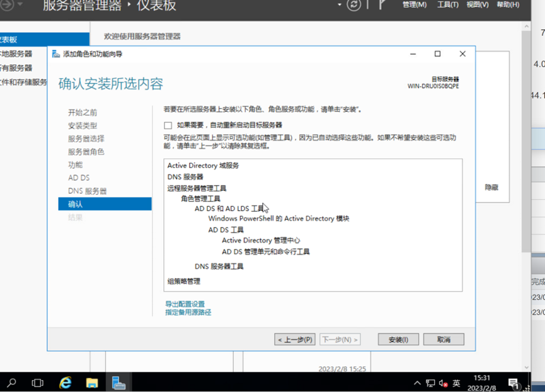Image resolution: width=545 pixels, height=392 pixels.
Task: Click 'Active Directory 管理中心' entry
Action: (x=261, y=241)
